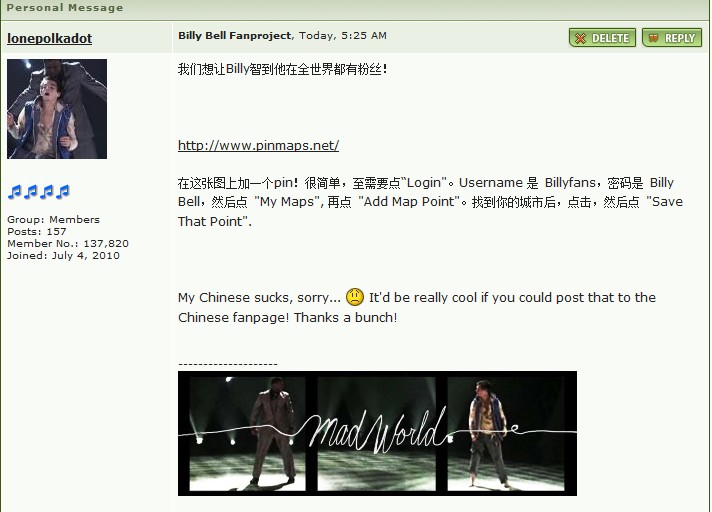Image resolution: width=712 pixels, height=512 pixels.
Task: Open lonepolkadot's profile via username link
Action: coord(49,38)
